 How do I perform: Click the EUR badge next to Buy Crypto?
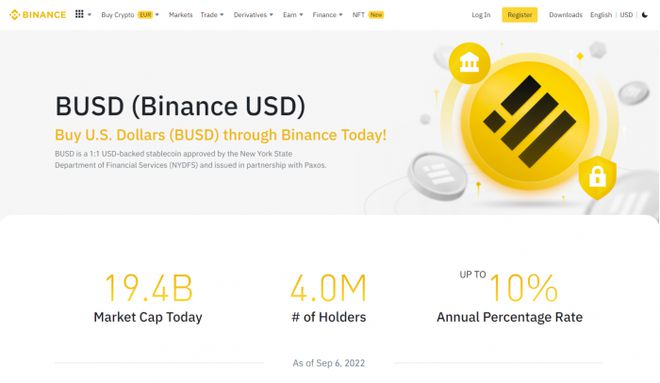click(145, 15)
